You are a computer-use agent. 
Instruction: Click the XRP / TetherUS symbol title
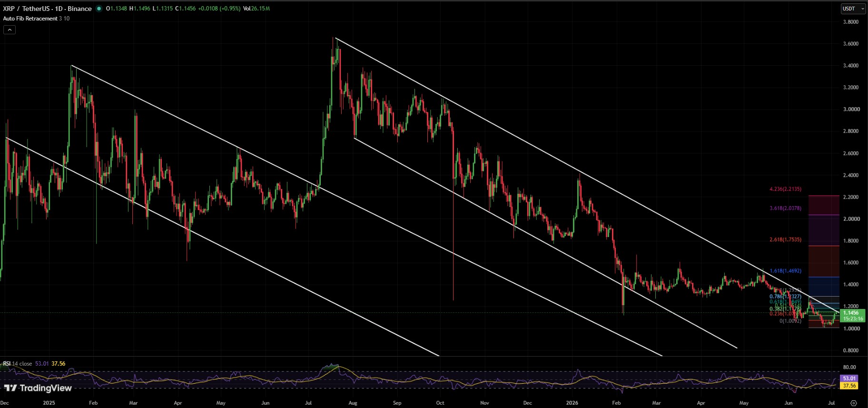[47, 9]
